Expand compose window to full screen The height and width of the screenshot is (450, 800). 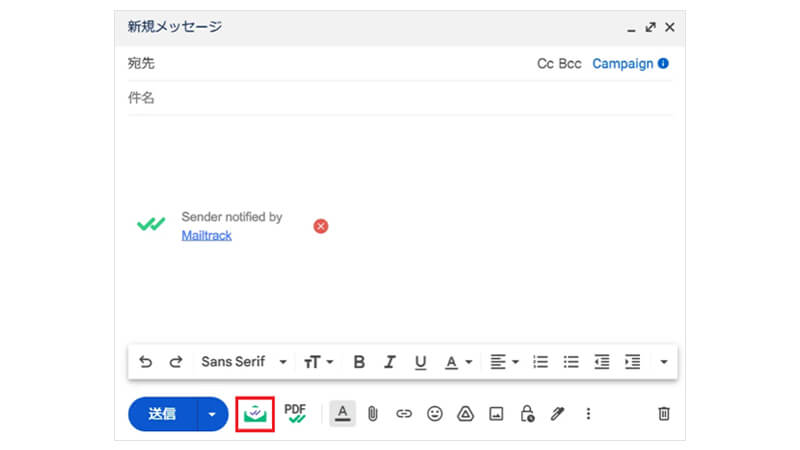click(650, 27)
